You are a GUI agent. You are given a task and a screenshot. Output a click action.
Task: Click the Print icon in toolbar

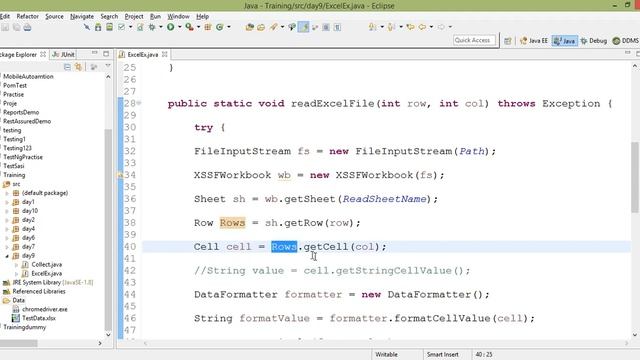(x=27, y=27)
